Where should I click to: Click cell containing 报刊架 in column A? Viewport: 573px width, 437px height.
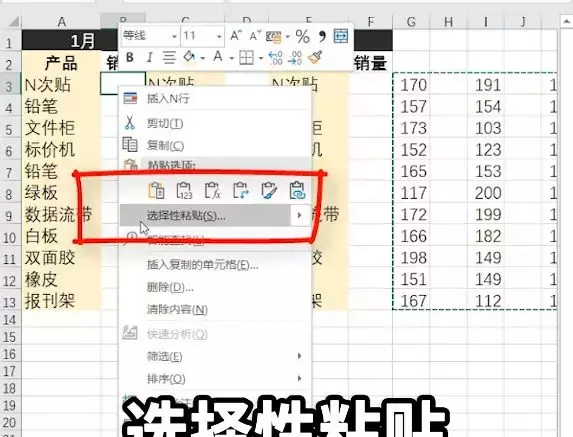coord(61,301)
